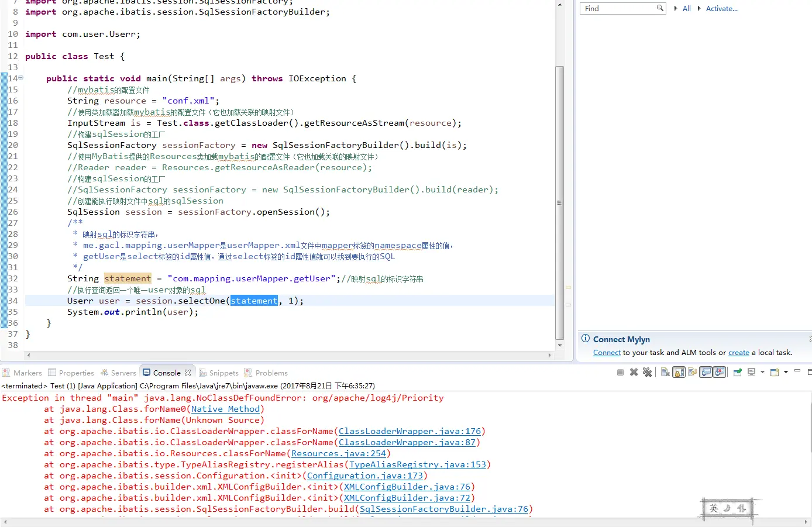Toggle show console on standard output change

click(706, 373)
